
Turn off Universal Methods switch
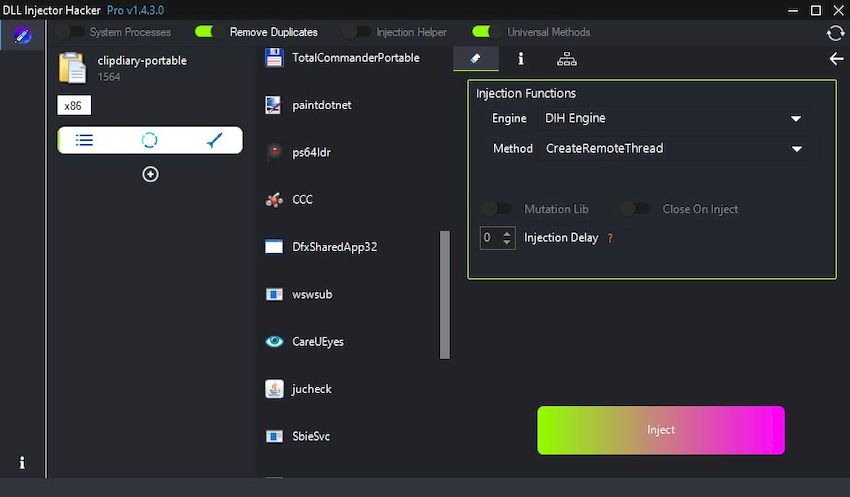[x=486, y=32]
